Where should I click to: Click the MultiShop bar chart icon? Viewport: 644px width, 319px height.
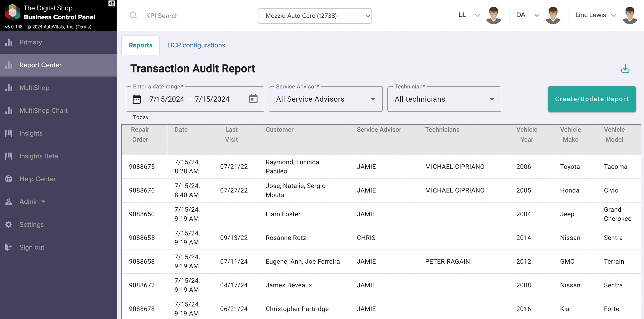click(x=9, y=88)
